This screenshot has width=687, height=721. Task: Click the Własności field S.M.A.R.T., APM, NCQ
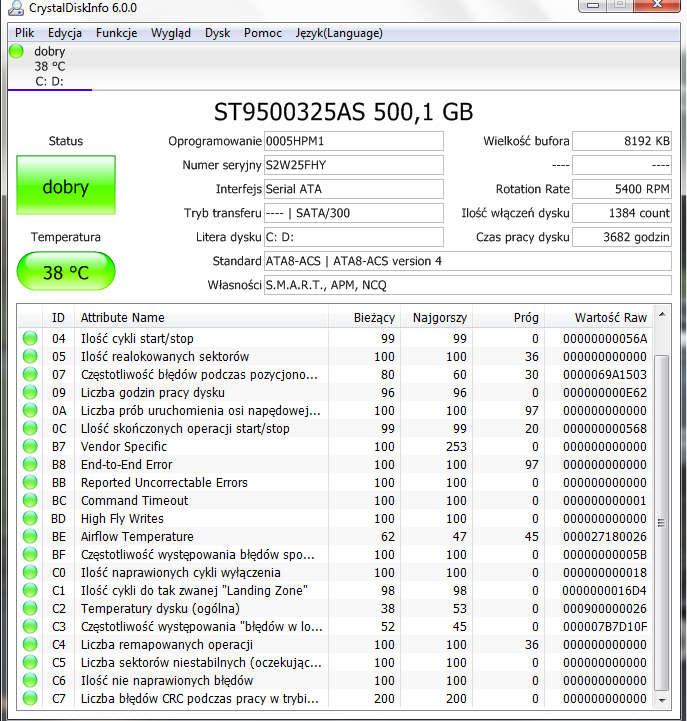pos(468,285)
